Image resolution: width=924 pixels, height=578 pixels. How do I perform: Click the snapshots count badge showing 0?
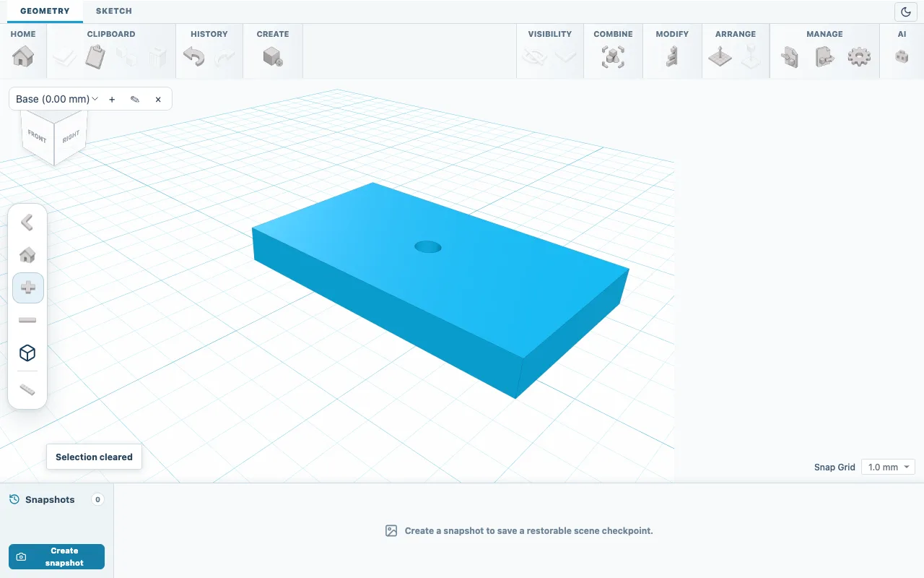click(x=97, y=499)
